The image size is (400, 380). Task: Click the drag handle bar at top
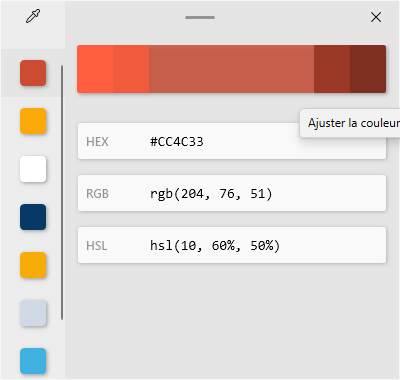[200, 17]
